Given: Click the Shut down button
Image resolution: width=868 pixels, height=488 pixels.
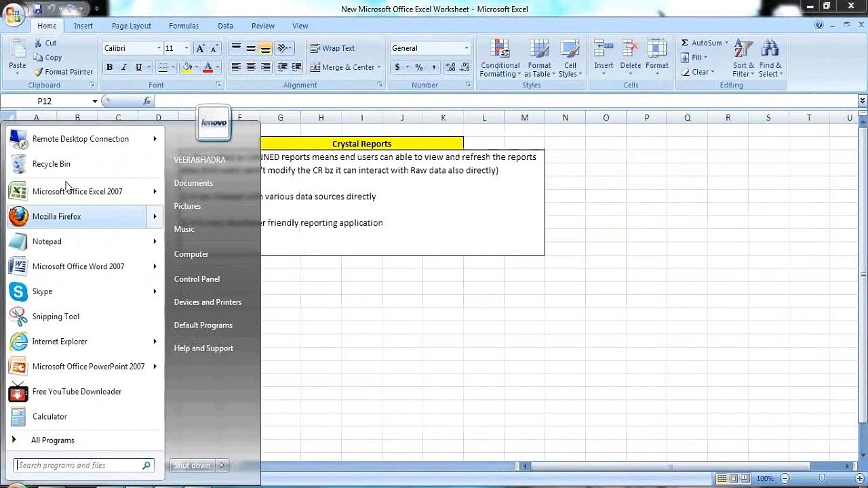Looking at the screenshot, I should [x=193, y=465].
